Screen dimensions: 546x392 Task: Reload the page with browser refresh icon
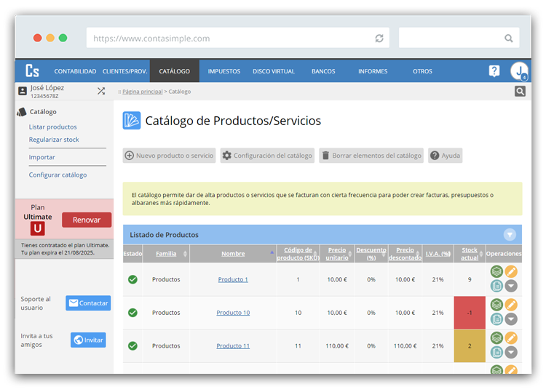click(379, 39)
